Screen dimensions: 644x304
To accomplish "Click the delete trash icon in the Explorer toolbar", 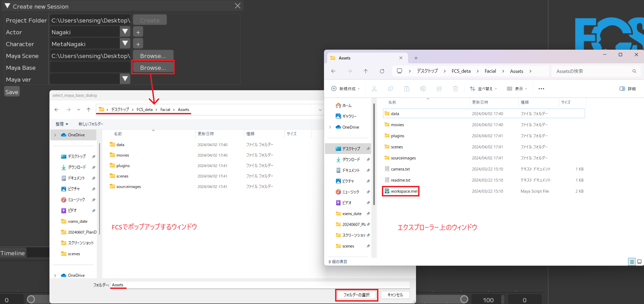I will pyautogui.click(x=455, y=89).
